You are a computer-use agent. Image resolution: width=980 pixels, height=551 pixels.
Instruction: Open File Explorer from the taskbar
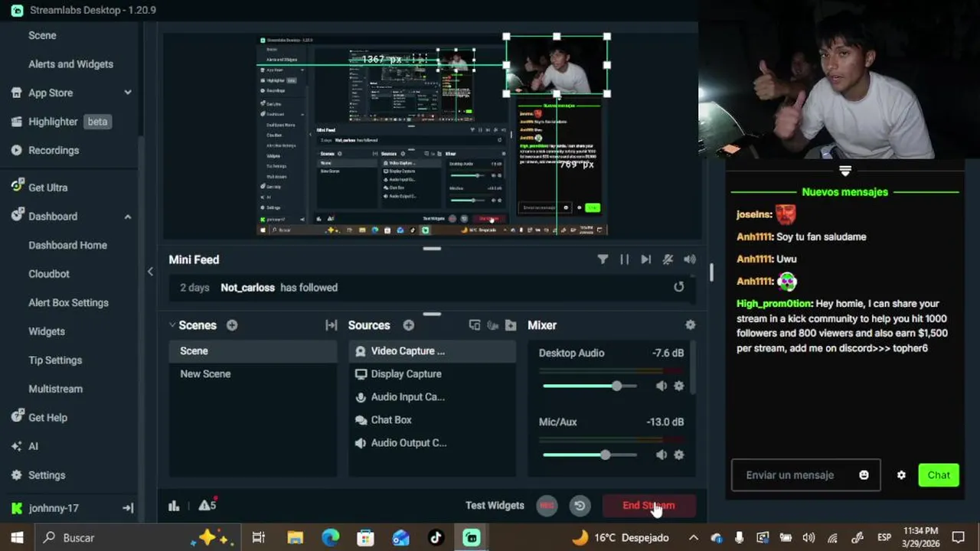[x=295, y=537]
